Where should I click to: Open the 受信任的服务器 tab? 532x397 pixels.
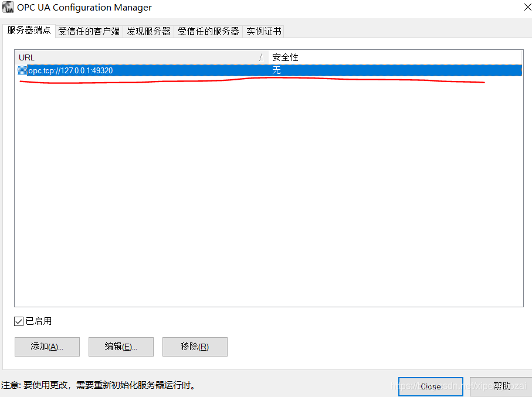click(x=208, y=31)
